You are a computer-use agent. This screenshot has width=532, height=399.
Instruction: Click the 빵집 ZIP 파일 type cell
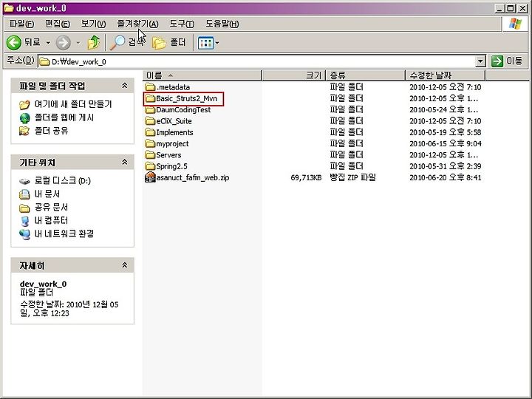[x=353, y=177]
